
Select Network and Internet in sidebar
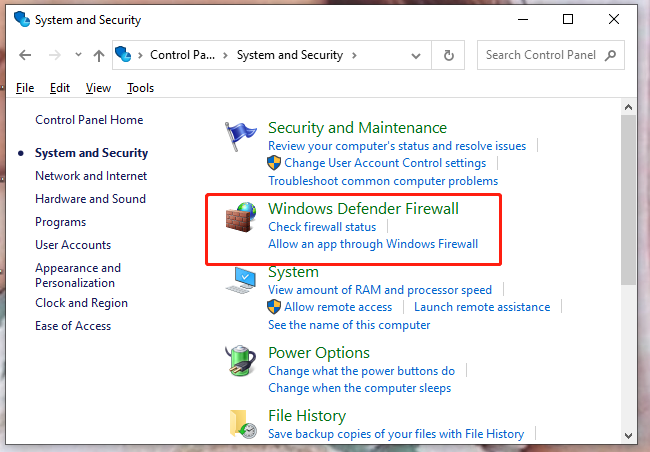91,176
